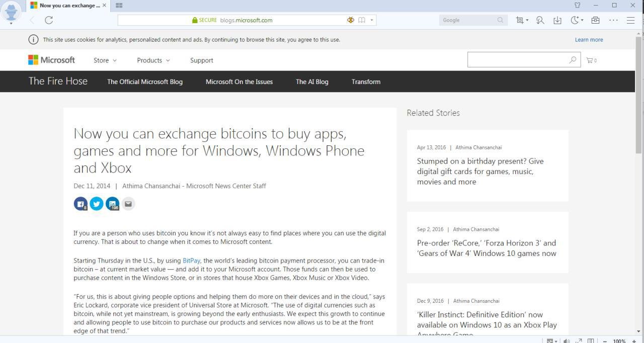The image size is (644, 343).
Task: Select the 'Now you can exchange' tab
Action: tap(68, 6)
